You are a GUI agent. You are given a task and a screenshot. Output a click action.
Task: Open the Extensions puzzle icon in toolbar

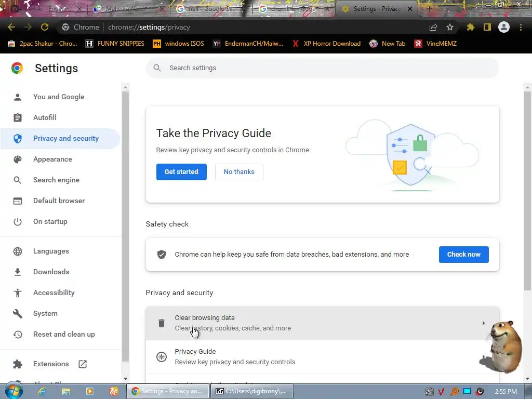(x=471, y=27)
